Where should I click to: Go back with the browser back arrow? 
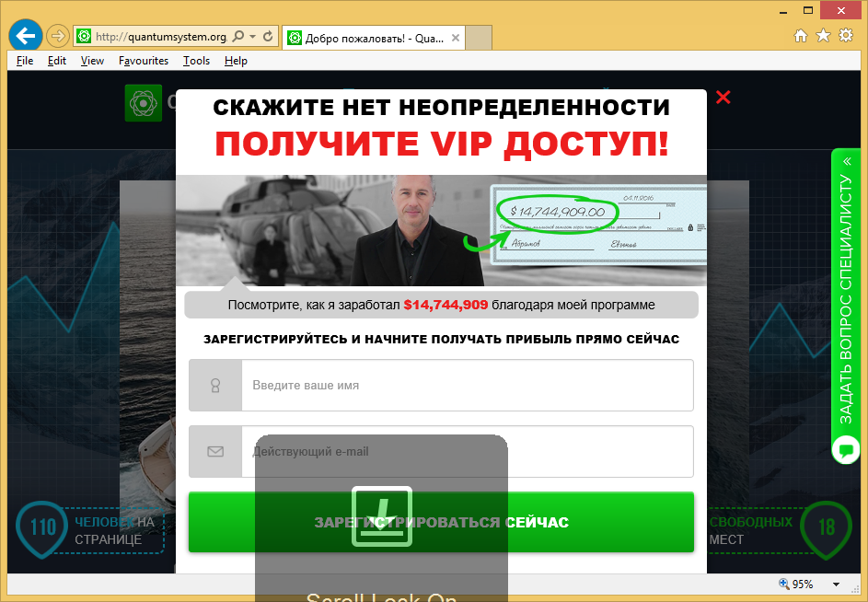click(26, 36)
